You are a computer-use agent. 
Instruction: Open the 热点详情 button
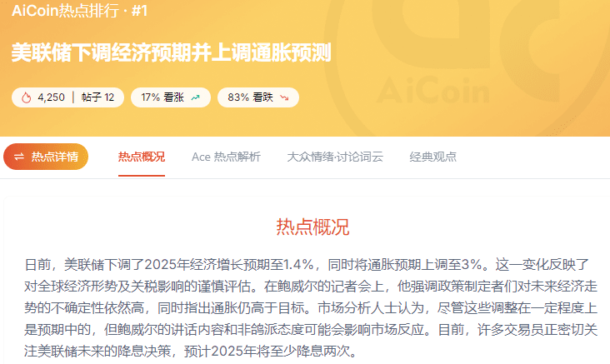(x=46, y=157)
